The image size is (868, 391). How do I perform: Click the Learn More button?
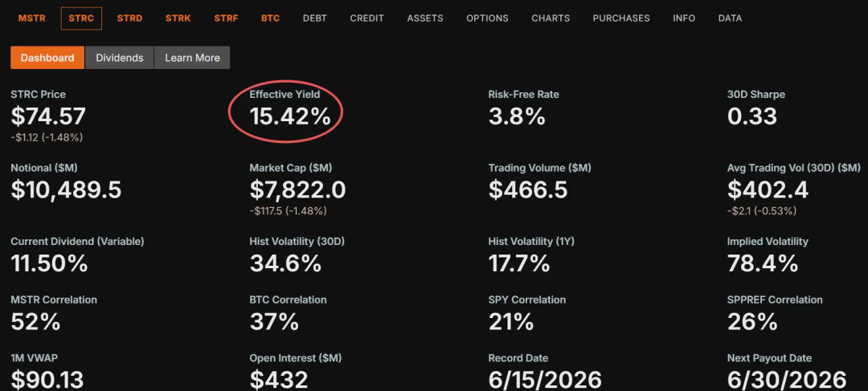[x=192, y=58]
